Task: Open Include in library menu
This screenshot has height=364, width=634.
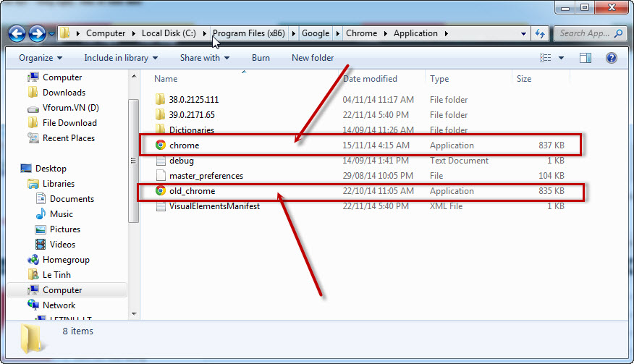Action: [x=121, y=58]
